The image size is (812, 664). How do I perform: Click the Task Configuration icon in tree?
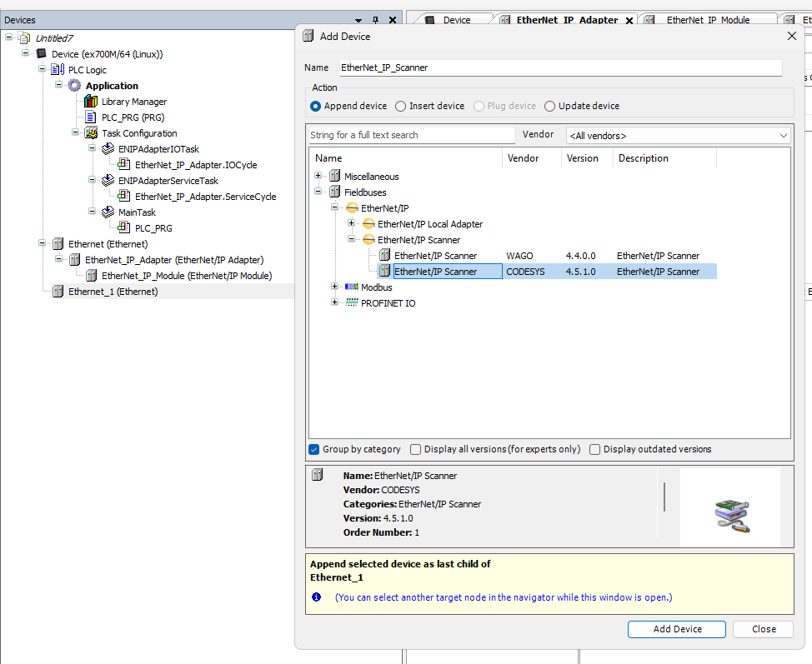pos(91,133)
